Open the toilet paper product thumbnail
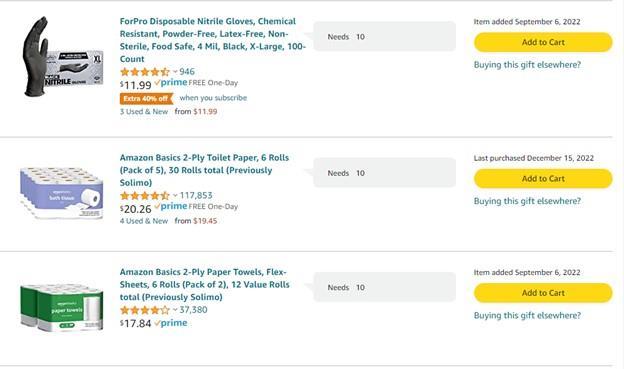This screenshot has width=624, height=369. coord(62,193)
